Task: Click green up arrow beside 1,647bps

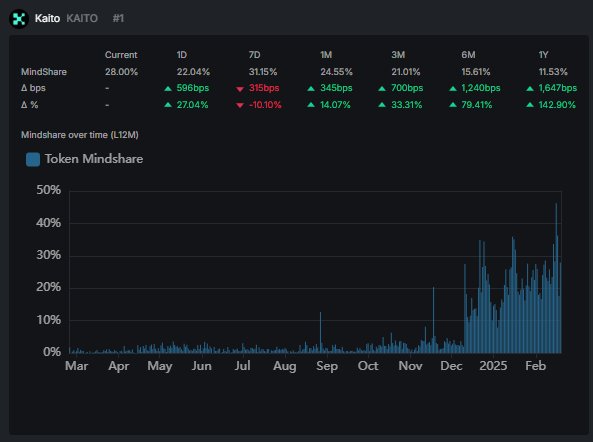Action: click(x=530, y=88)
